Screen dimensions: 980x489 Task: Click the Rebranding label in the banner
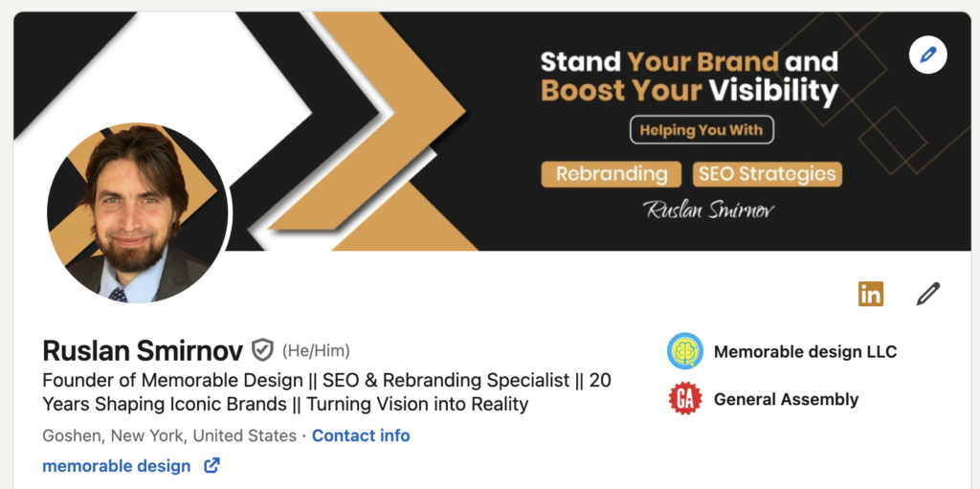[x=612, y=174]
